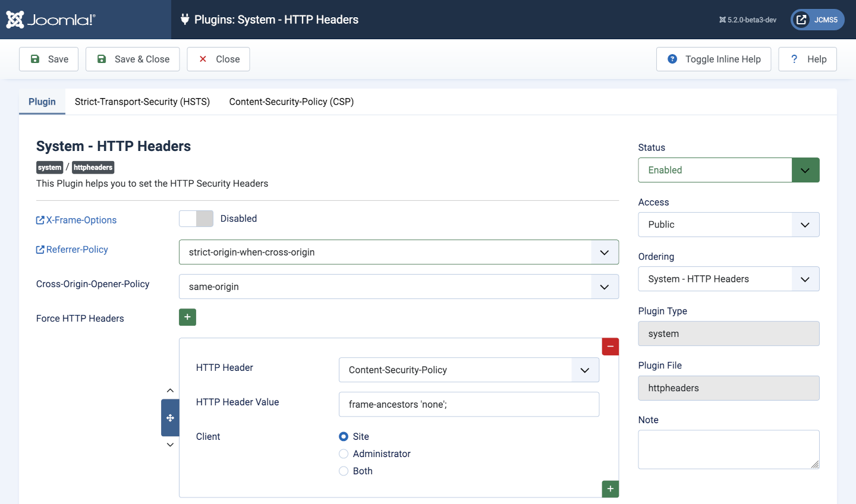Click the Cross-Origin-Opener-Policy label

click(93, 284)
